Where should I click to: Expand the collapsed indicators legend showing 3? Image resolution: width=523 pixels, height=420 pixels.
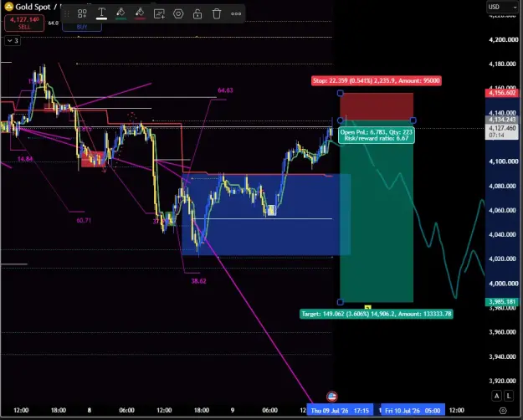coord(13,41)
